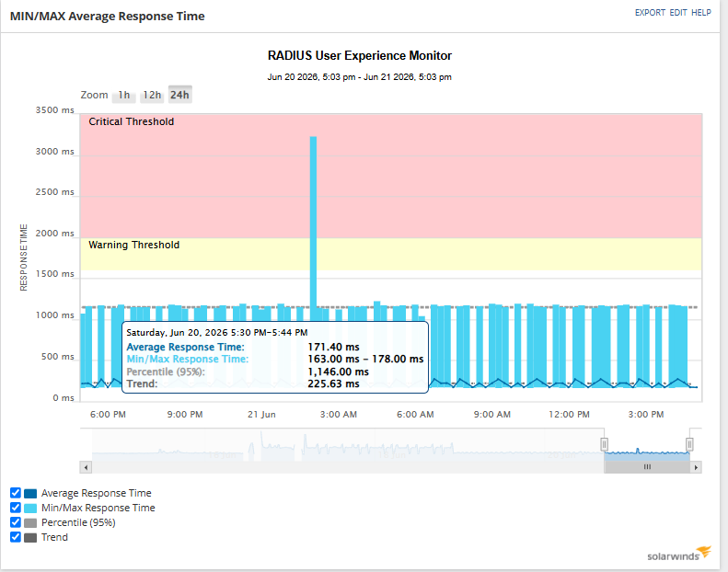Uncheck Min/Max Response Time checkbox

16,508
